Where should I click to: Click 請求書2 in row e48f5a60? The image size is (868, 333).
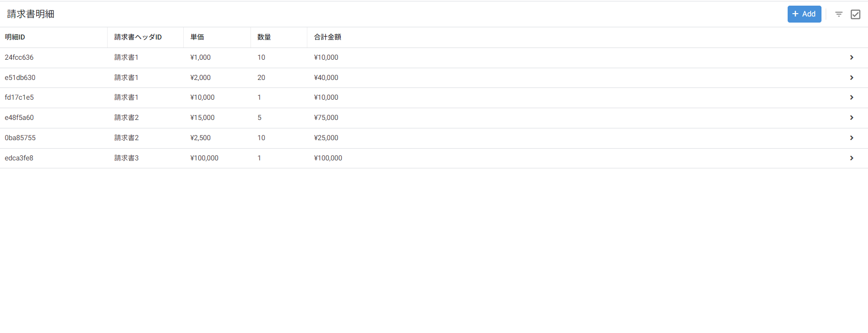126,118
